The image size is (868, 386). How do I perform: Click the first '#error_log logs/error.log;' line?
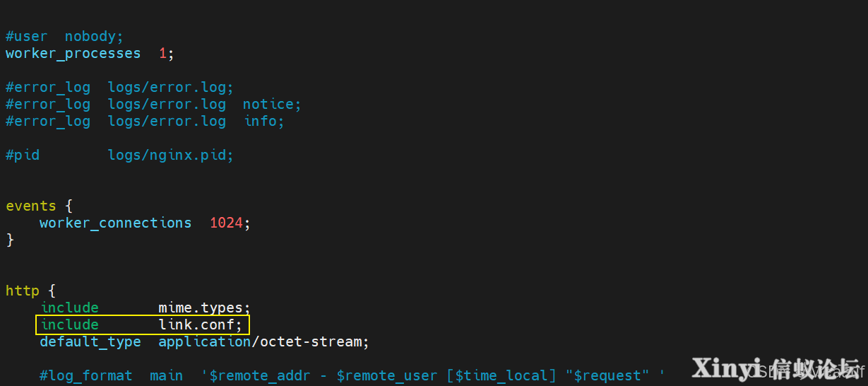click(x=119, y=88)
